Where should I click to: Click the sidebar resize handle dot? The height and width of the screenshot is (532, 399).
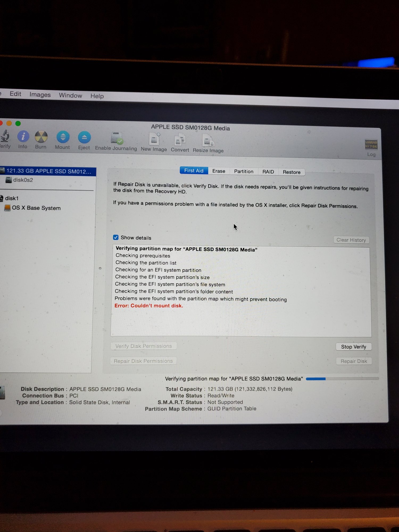coord(100,268)
